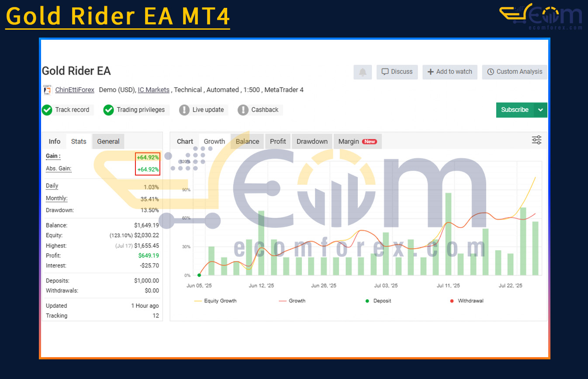Click the Updated 1 Hour ago text
This screenshot has height=379, width=588.
[x=145, y=306]
